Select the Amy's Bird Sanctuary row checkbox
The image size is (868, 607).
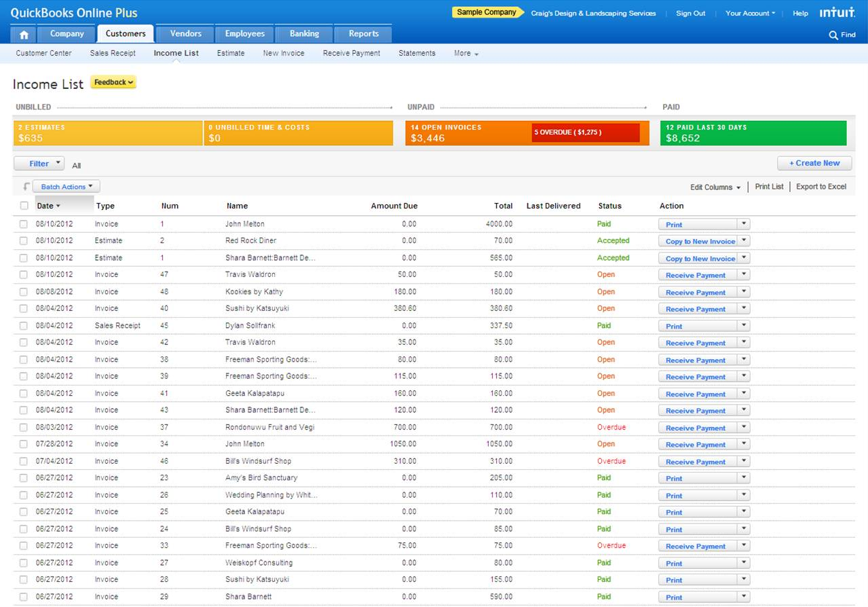coord(24,478)
